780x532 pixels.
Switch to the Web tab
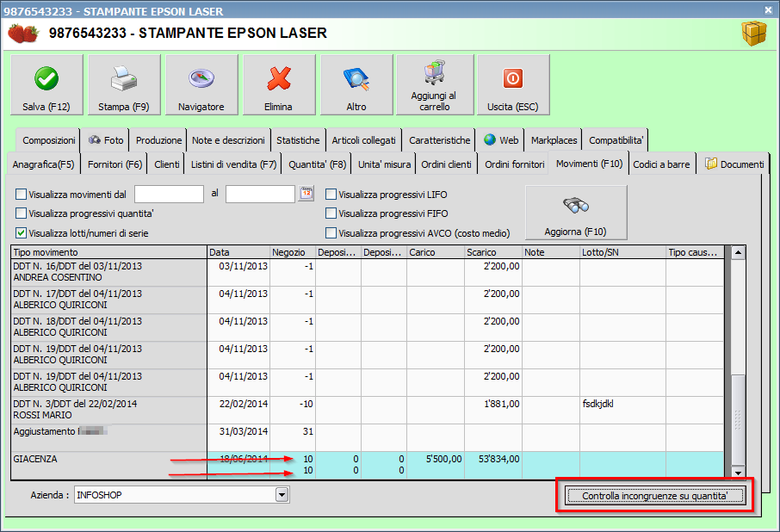pyautogui.click(x=500, y=140)
